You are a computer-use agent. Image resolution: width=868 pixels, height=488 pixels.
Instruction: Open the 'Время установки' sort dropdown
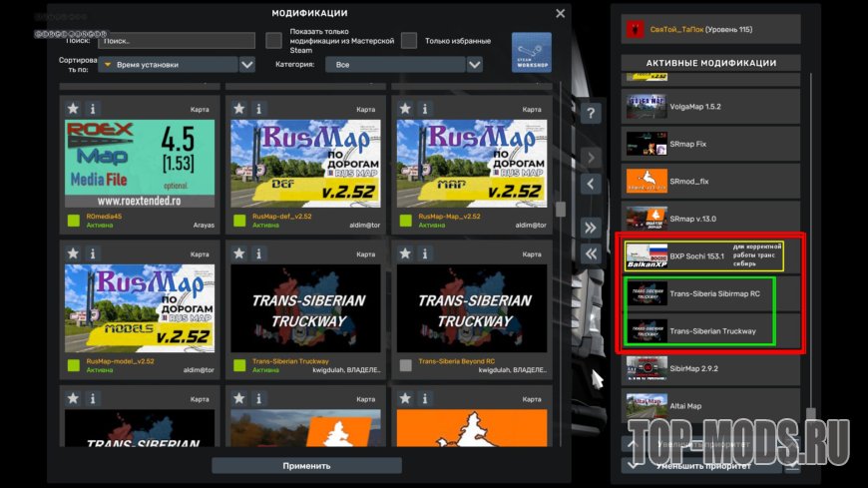pos(177,65)
